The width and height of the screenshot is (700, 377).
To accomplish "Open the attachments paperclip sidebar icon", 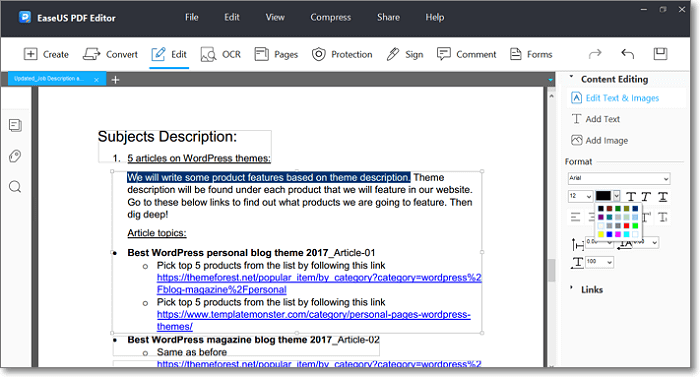I will pos(15,156).
